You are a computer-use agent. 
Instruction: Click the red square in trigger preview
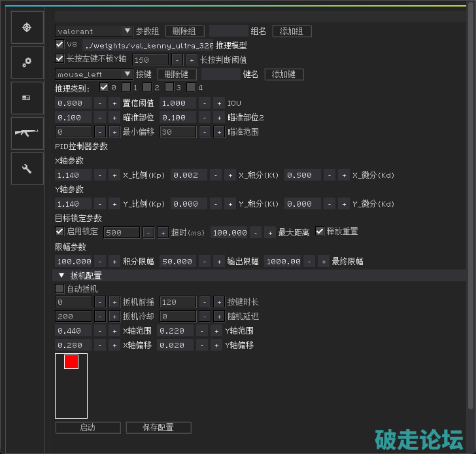point(71,362)
